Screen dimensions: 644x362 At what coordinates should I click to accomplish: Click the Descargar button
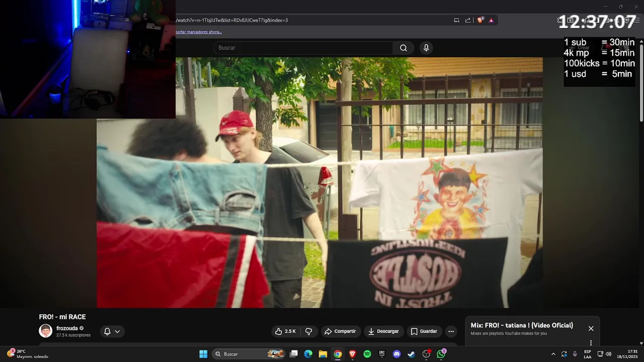point(383,331)
